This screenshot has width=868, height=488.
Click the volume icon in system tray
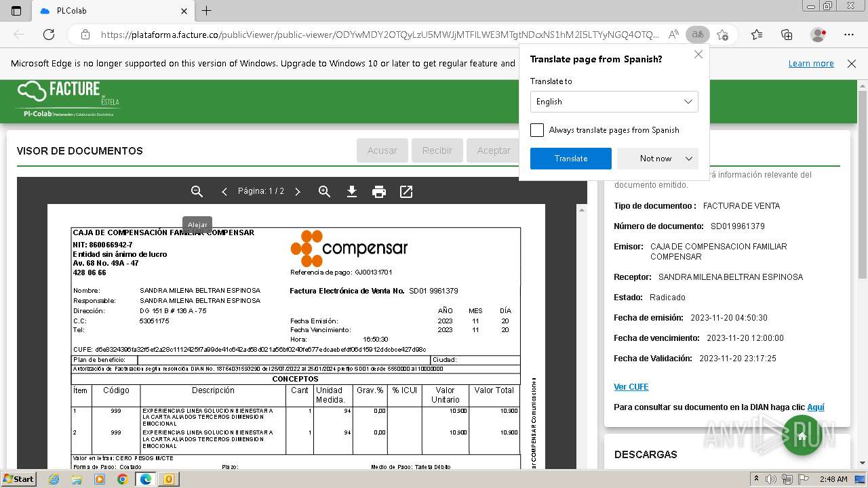771,479
